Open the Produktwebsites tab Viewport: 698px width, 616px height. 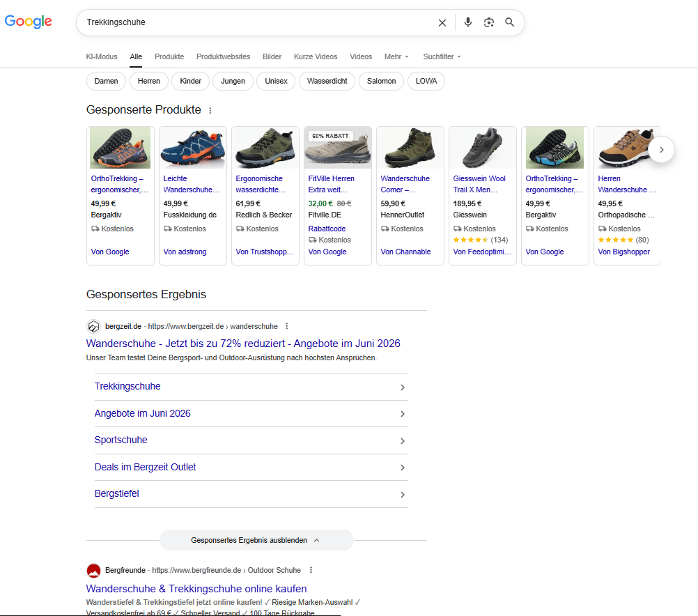click(x=223, y=56)
